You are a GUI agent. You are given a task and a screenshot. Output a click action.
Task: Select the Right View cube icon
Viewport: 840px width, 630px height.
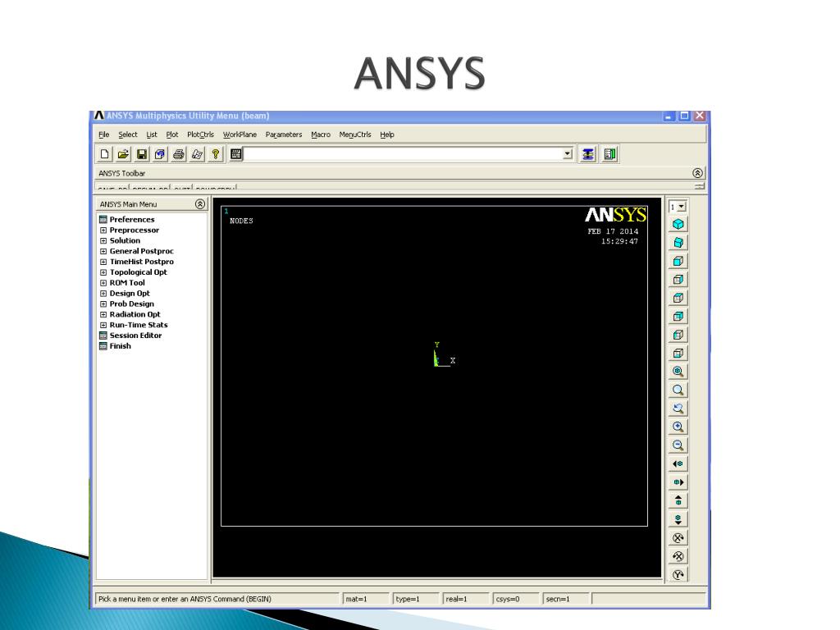click(678, 280)
